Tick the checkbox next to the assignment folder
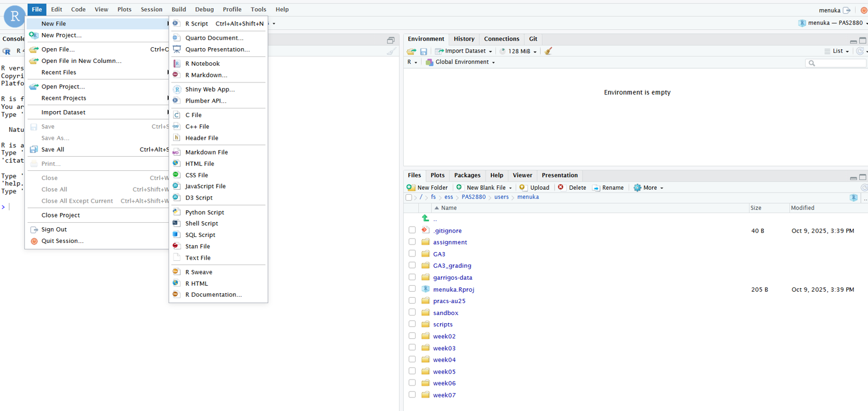Image resolution: width=868 pixels, height=411 pixels. (412, 242)
